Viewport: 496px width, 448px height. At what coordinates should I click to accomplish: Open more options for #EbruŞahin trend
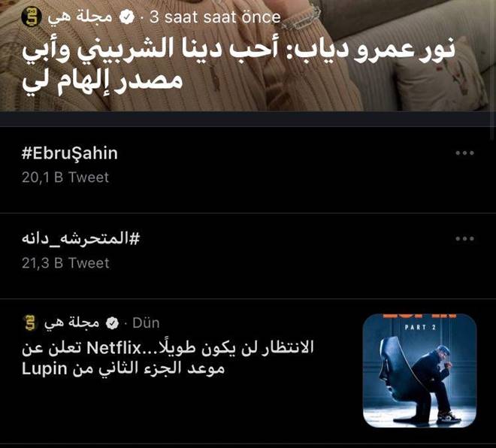464,153
